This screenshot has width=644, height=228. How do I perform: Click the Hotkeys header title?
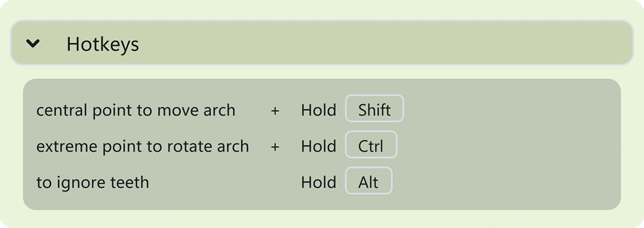click(x=103, y=44)
